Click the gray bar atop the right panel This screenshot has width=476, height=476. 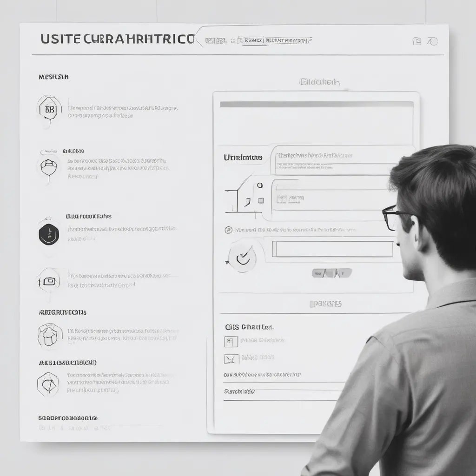point(316,105)
